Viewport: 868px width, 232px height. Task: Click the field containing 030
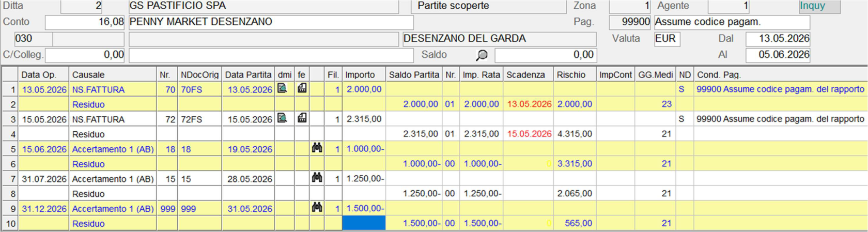[34, 39]
